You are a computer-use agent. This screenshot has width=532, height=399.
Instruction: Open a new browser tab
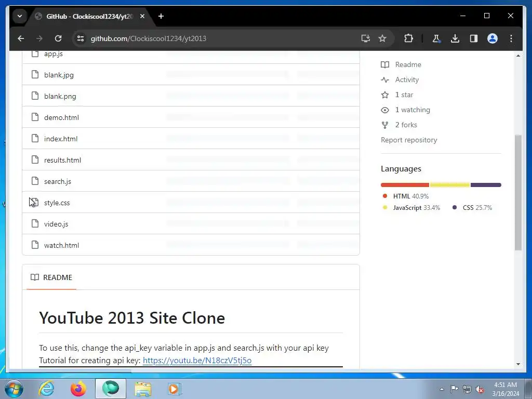click(x=161, y=16)
